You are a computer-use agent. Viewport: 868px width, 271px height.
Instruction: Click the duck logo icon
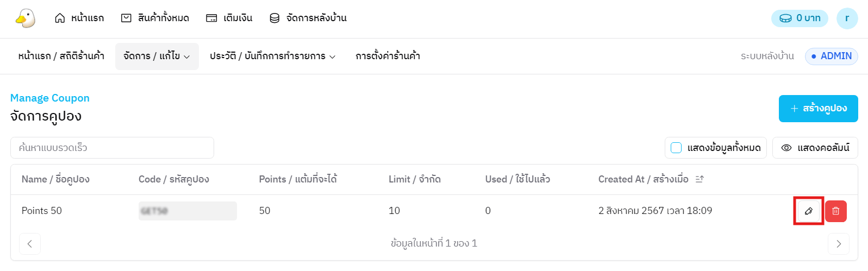(25, 18)
